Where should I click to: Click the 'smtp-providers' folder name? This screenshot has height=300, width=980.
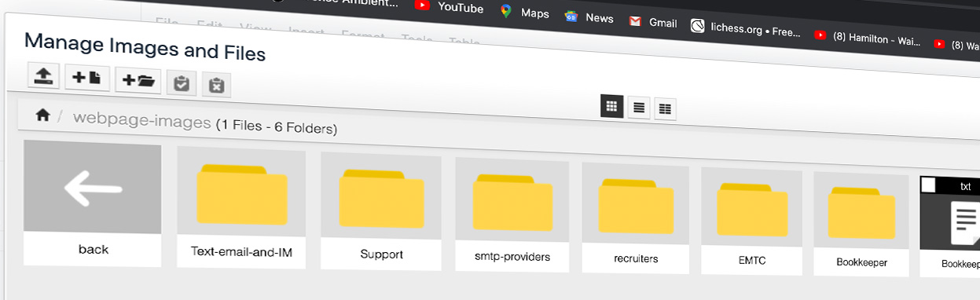pyautogui.click(x=512, y=257)
